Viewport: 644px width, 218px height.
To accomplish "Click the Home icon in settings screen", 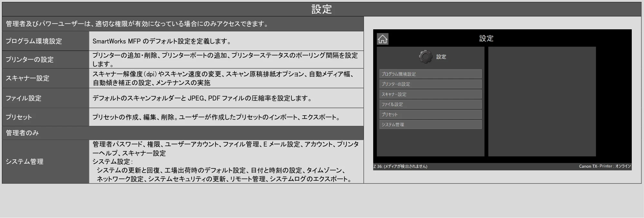I will click(x=383, y=39).
